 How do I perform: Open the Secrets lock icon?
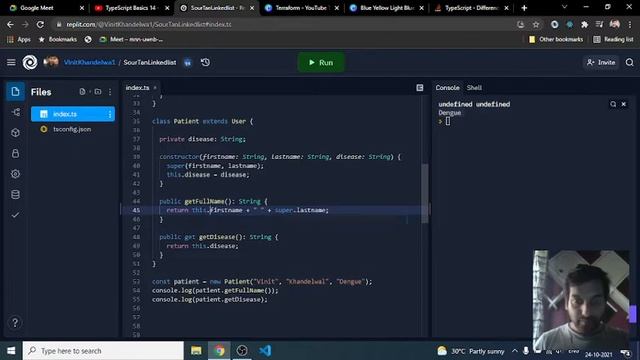click(16, 153)
